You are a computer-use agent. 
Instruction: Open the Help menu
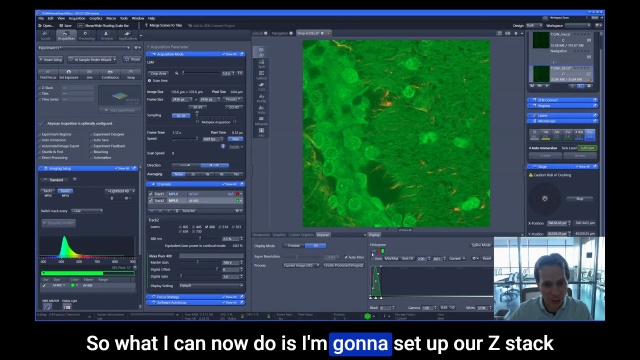coord(151,18)
